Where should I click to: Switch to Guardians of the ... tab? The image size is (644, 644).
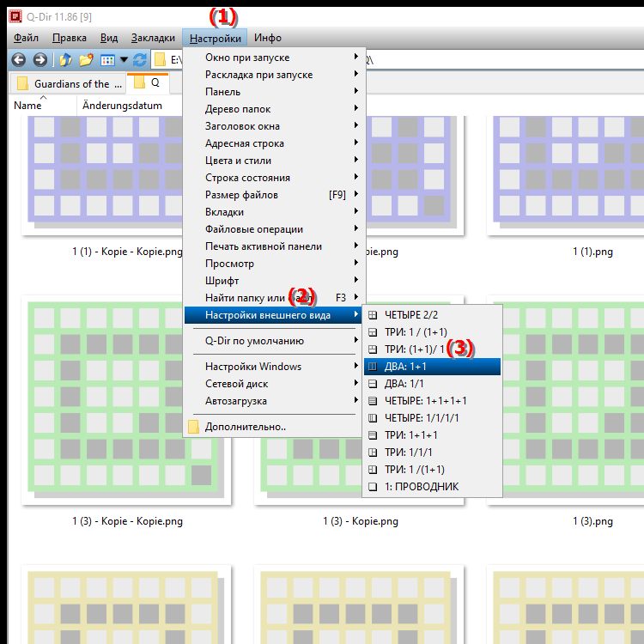69,84
